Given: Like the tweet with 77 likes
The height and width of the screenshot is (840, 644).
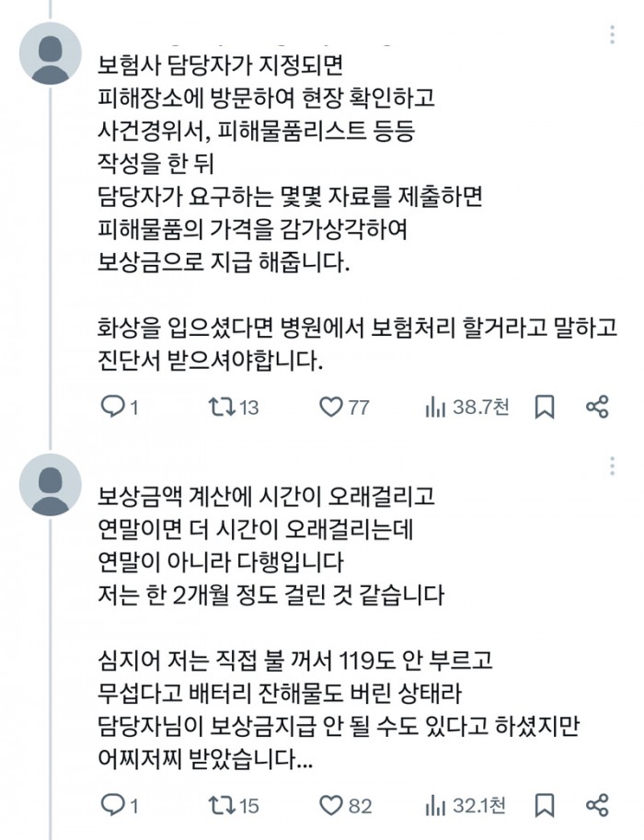Looking at the screenshot, I should coord(344,408).
